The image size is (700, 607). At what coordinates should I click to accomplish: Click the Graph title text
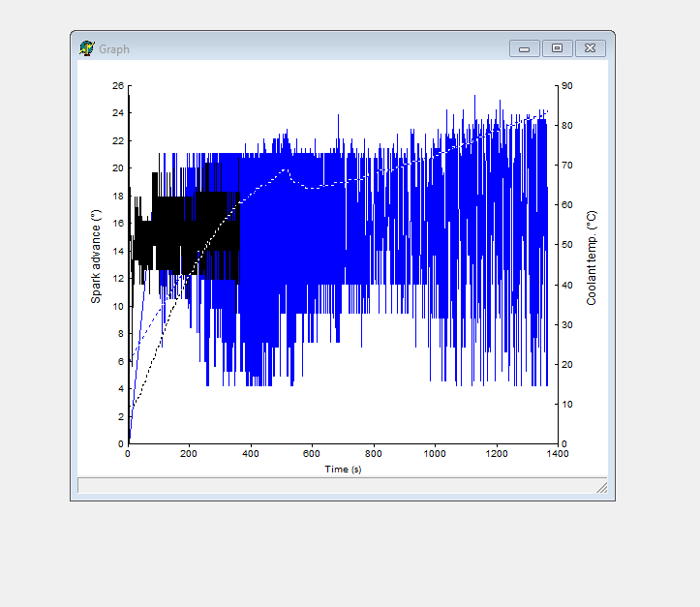coord(114,49)
